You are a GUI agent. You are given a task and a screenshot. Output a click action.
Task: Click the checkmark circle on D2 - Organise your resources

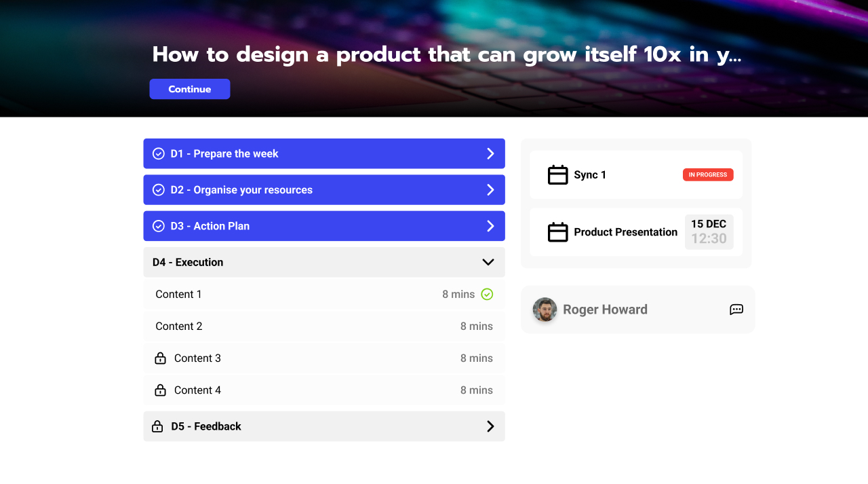[x=159, y=189]
